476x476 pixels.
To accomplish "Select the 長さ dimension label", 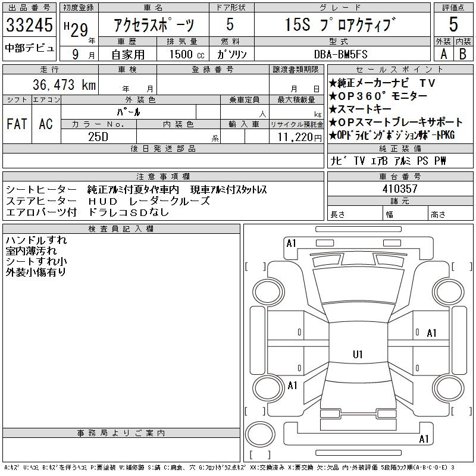I will tap(337, 215).
